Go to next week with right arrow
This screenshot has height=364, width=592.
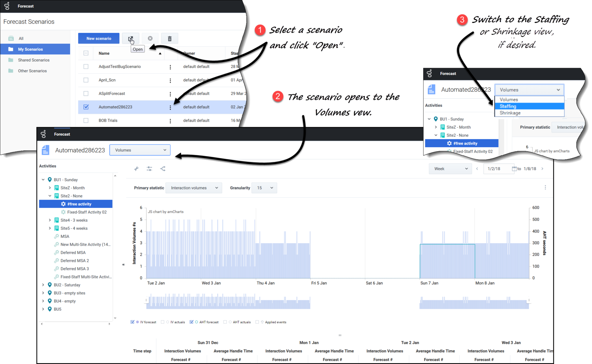tap(542, 169)
